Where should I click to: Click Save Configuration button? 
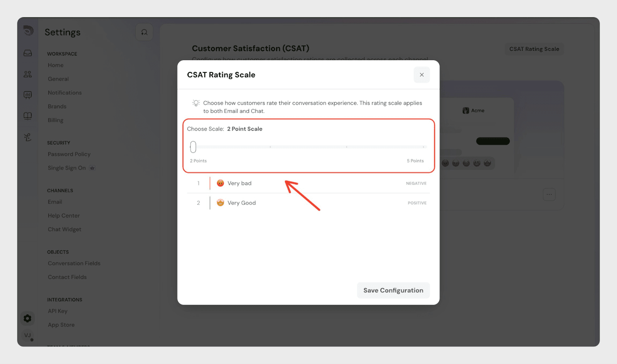393,290
